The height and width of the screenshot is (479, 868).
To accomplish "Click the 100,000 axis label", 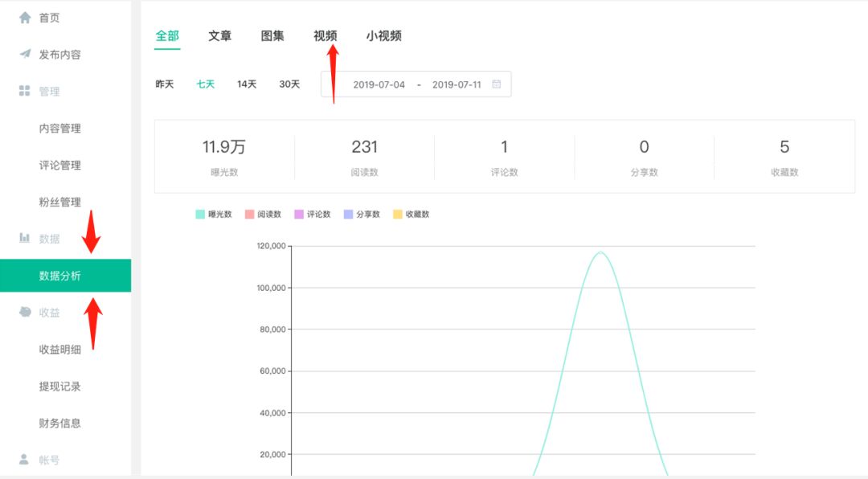I will (x=272, y=288).
